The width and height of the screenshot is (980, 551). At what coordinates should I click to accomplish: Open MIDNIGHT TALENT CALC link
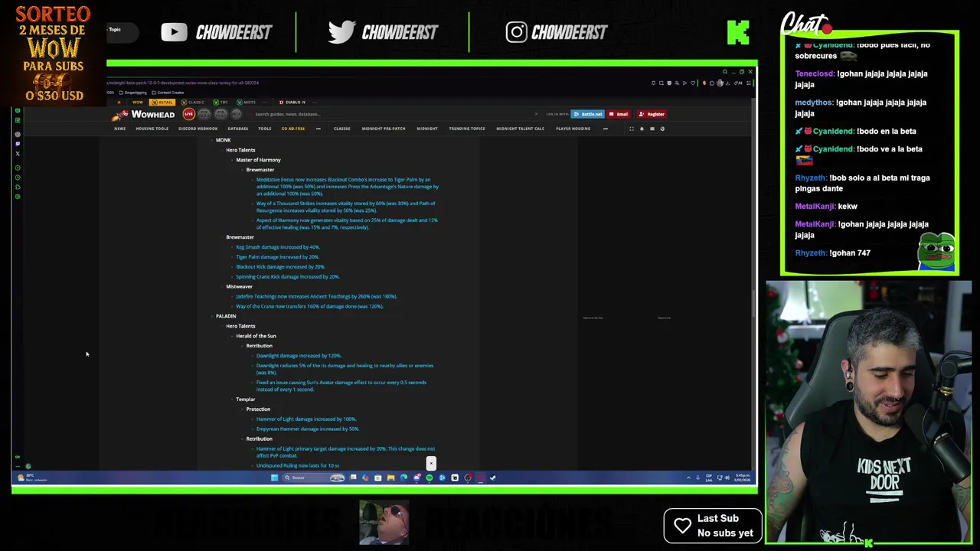coord(521,129)
